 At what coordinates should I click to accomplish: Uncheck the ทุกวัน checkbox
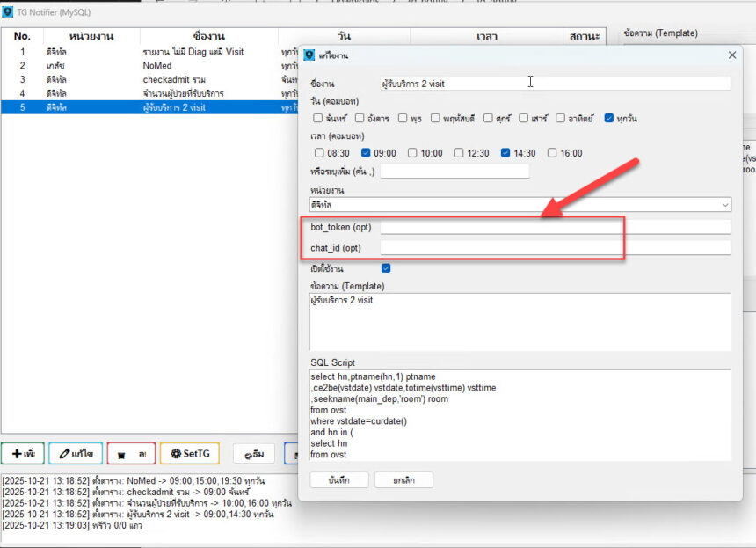point(609,118)
